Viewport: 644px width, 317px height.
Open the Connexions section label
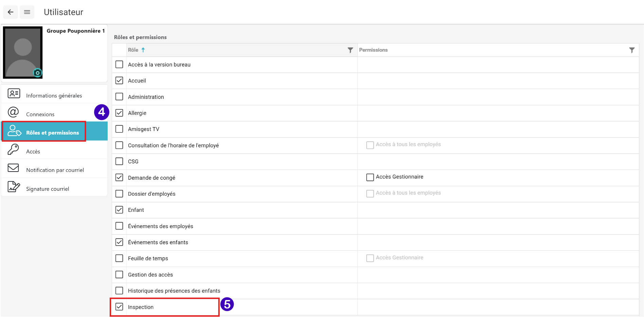pyautogui.click(x=40, y=114)
